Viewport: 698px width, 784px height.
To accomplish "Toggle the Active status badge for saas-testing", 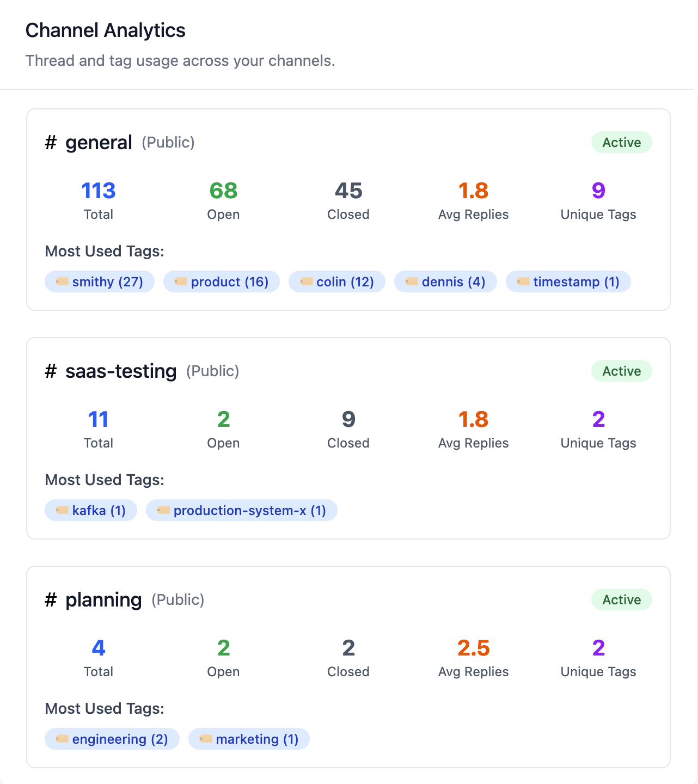I will [x=621, y=371].
